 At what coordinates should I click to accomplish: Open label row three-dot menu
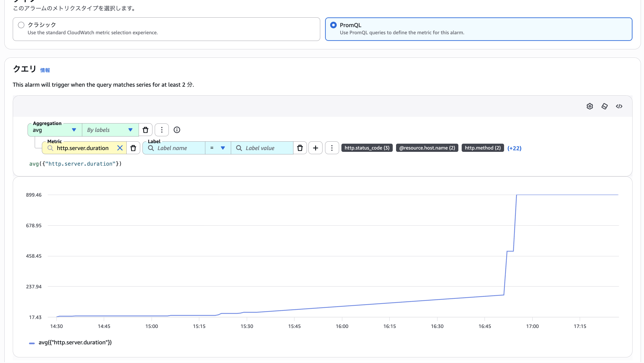[332, 148]
